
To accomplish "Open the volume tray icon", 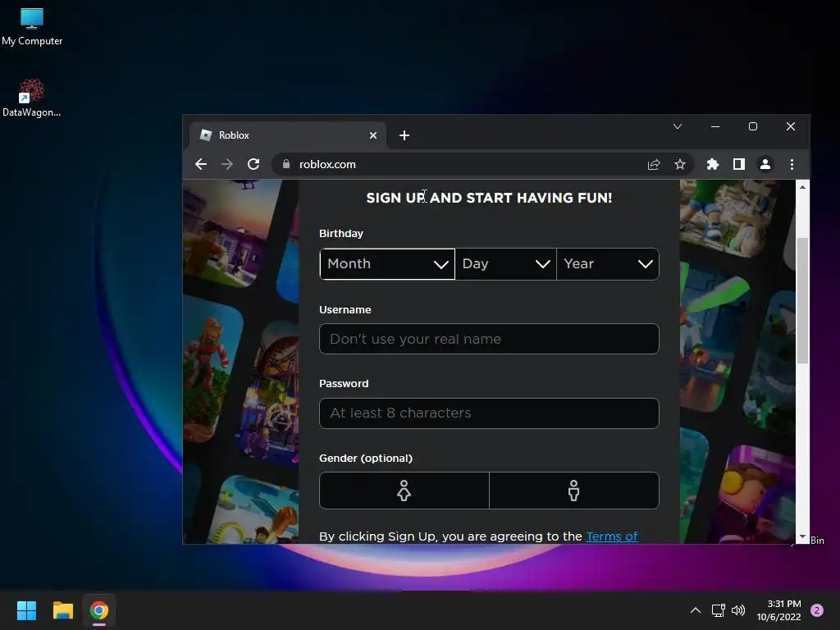I will [738, 610].
